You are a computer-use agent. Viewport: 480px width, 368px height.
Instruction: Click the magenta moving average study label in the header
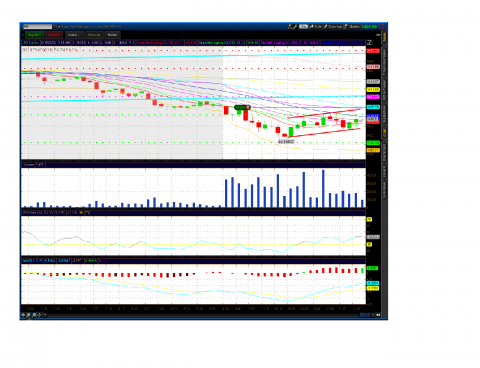(x=290, y=43)
